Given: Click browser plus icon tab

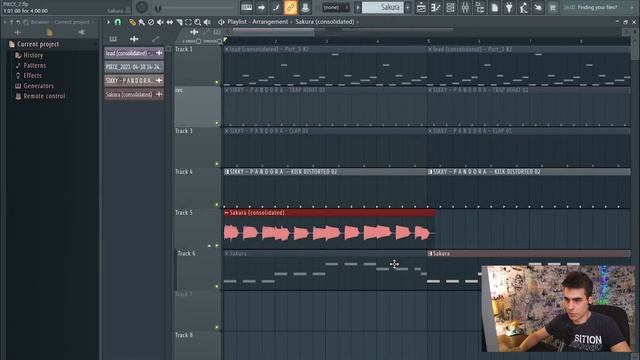Looking at the screenshot, I should (18, 32).
